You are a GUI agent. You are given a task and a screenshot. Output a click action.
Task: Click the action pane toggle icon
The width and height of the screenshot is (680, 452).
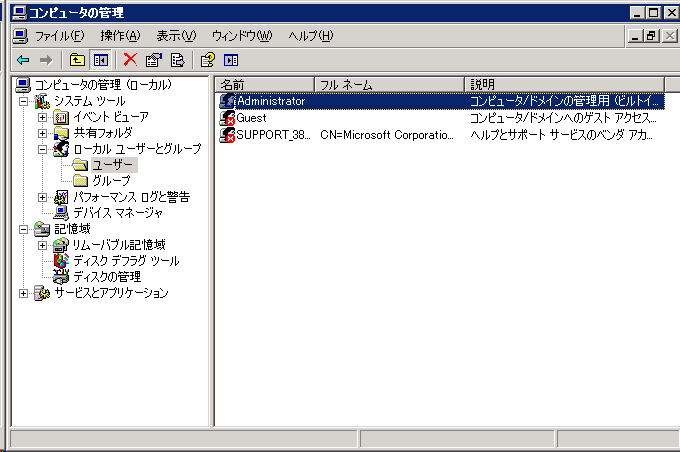click(231, 60)
